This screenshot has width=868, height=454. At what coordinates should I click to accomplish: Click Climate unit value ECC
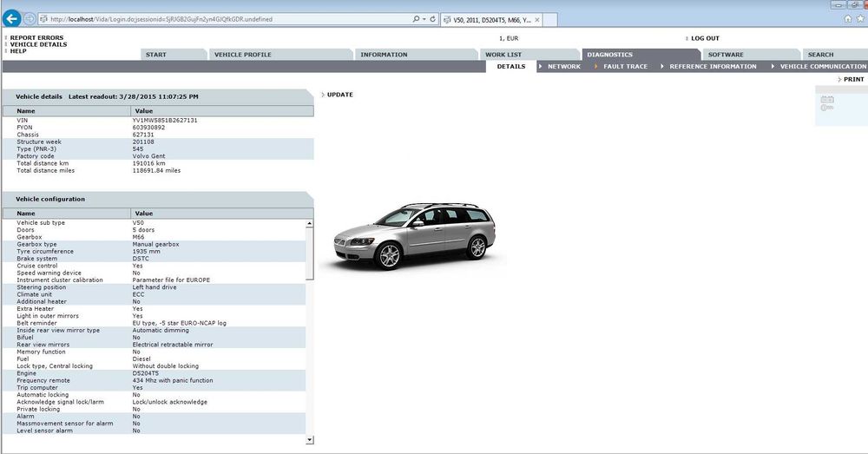138,294
